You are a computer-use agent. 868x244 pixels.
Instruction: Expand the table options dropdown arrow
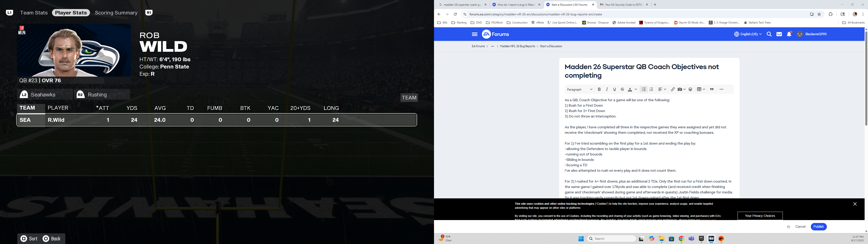click(704, 89)
